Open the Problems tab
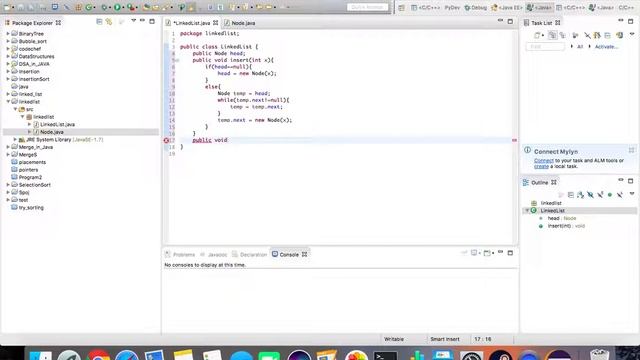640x360 pixels. (180, 254)
